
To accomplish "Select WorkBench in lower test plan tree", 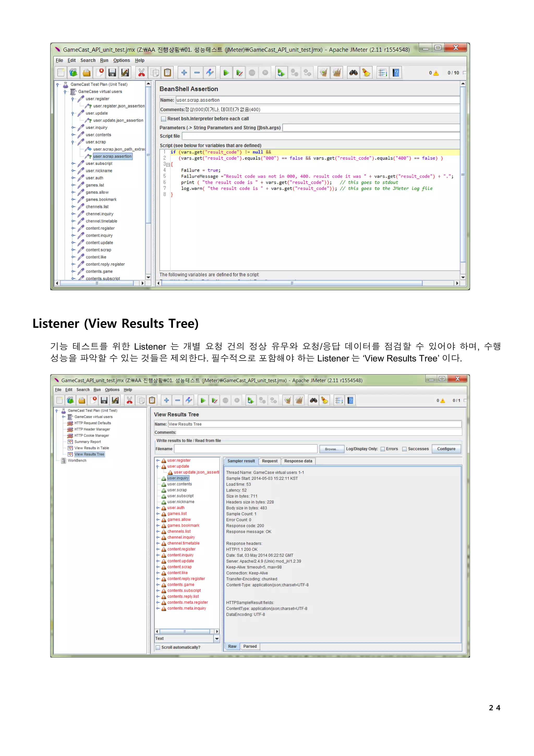I will pos(77,461).
